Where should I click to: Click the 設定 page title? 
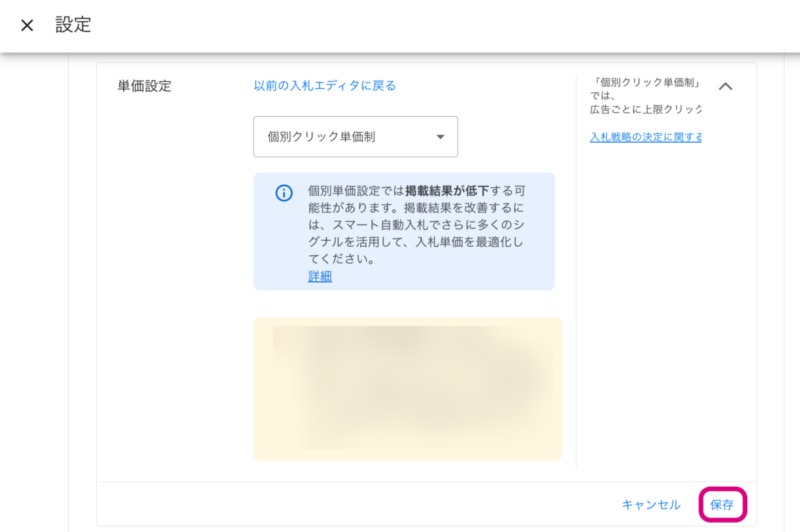[73, 25]
